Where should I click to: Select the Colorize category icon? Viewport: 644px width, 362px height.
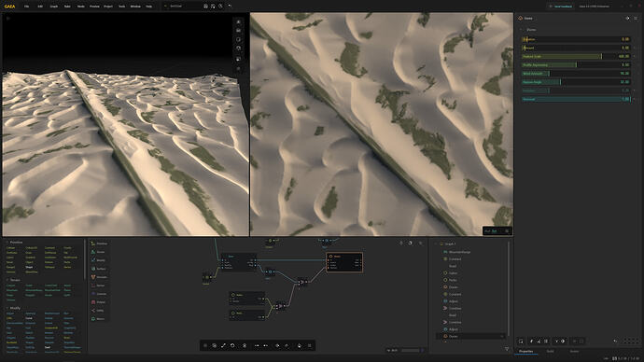(x=93, y=294)
